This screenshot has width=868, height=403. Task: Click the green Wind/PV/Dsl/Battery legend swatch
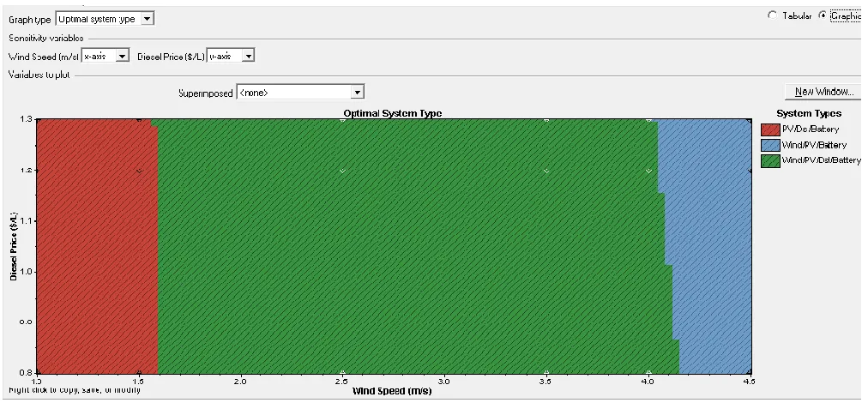770,160
